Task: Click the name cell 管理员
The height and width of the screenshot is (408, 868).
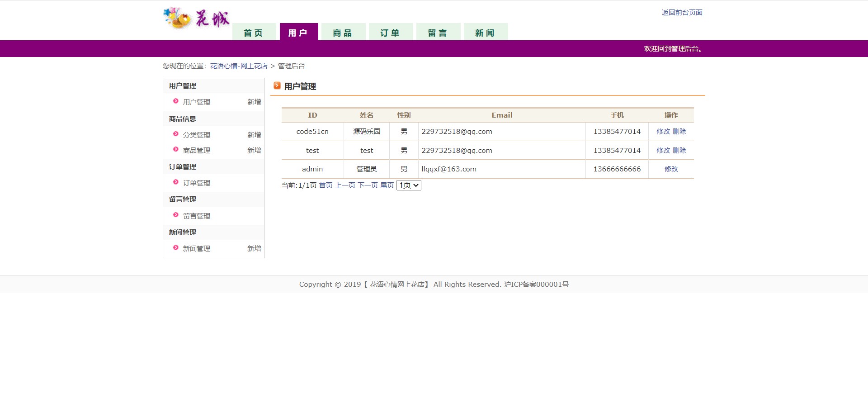Action: 367,169
